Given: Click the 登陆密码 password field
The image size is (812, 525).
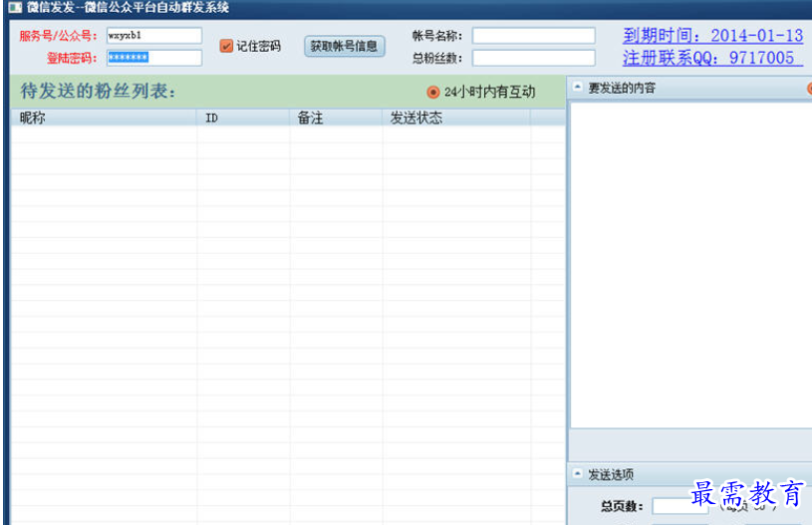Looking at the screenshot, I should click(x=153, y=58).
